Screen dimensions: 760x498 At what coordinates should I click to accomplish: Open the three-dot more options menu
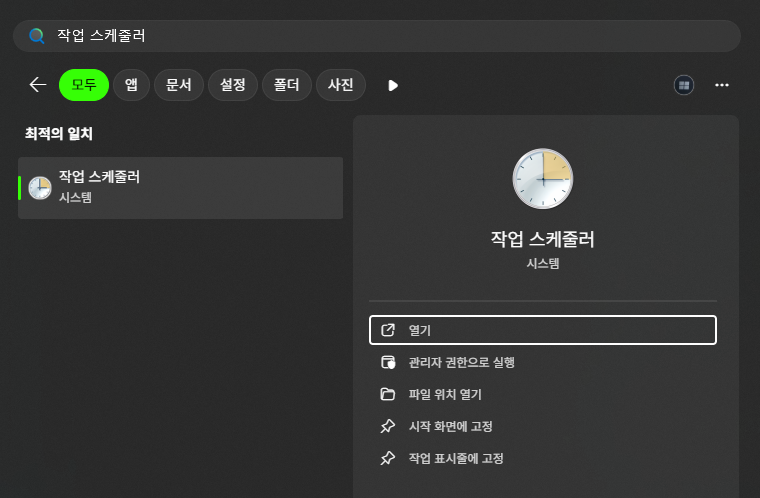click(722, 85)
